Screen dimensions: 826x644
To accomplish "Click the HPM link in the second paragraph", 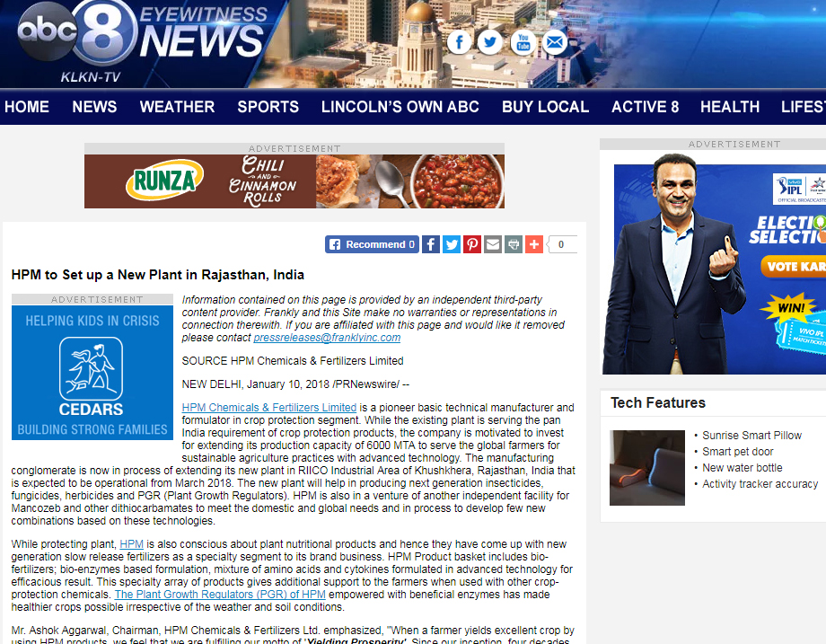I will coord(132,544).
